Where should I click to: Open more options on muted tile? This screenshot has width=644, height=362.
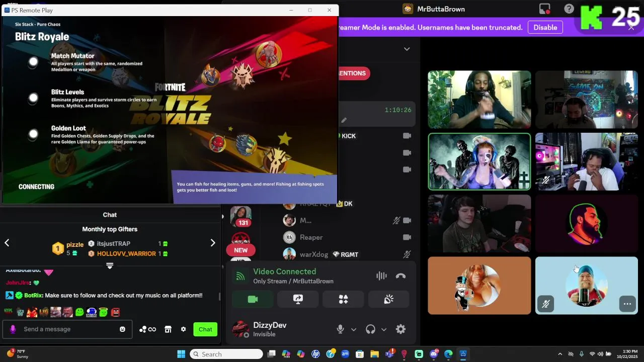click(x=627, y=304)
